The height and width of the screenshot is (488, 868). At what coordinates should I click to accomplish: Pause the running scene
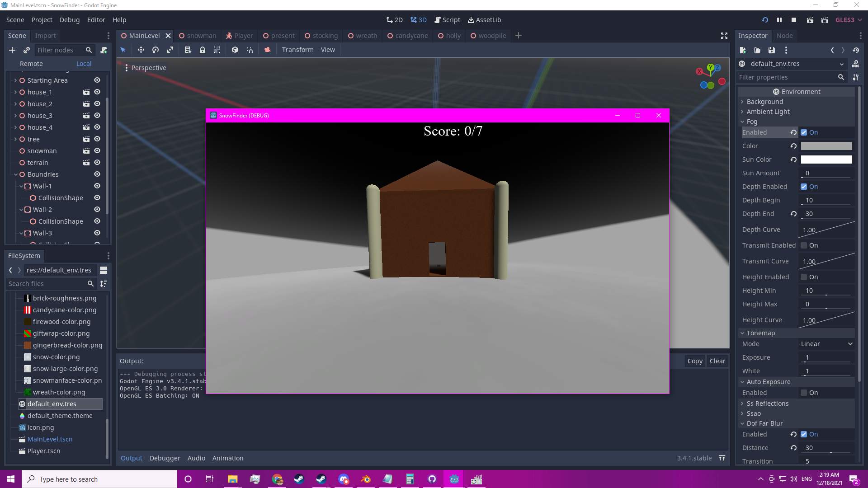tap(779, 20)
